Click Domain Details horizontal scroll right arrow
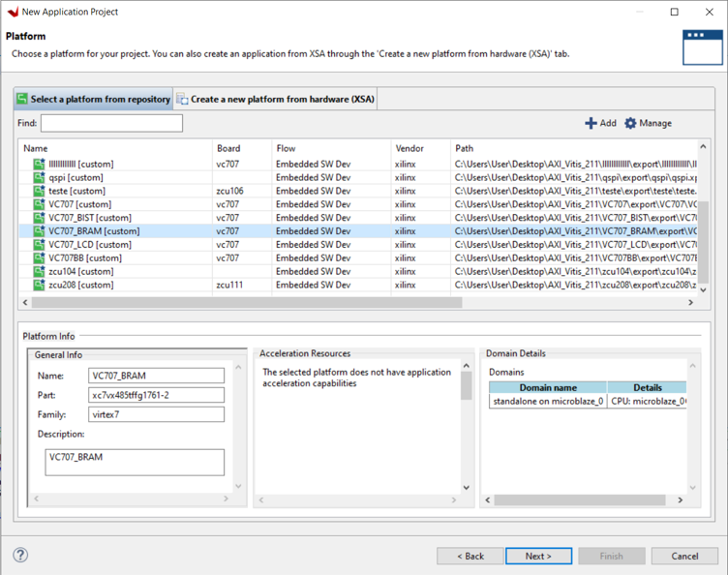 [681, 499]
